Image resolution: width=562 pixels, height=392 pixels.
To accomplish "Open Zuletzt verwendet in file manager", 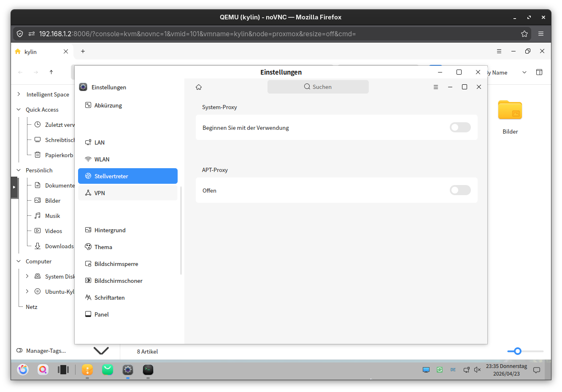I will (x=54, y=125).
